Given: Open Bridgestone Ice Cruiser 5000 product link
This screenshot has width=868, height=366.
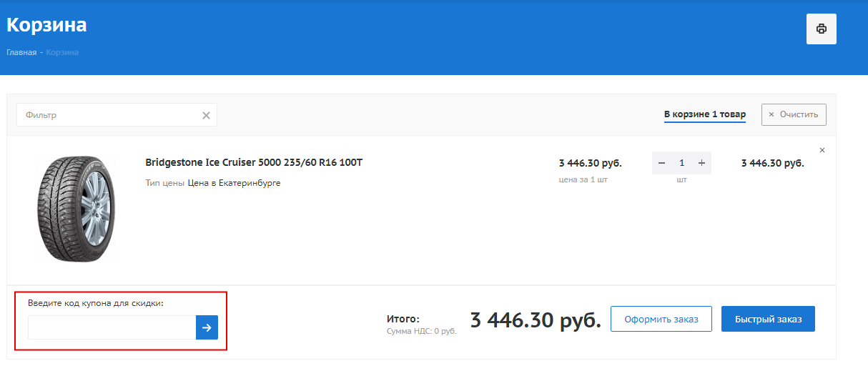Looking at the screenshot, I should 254,163.
